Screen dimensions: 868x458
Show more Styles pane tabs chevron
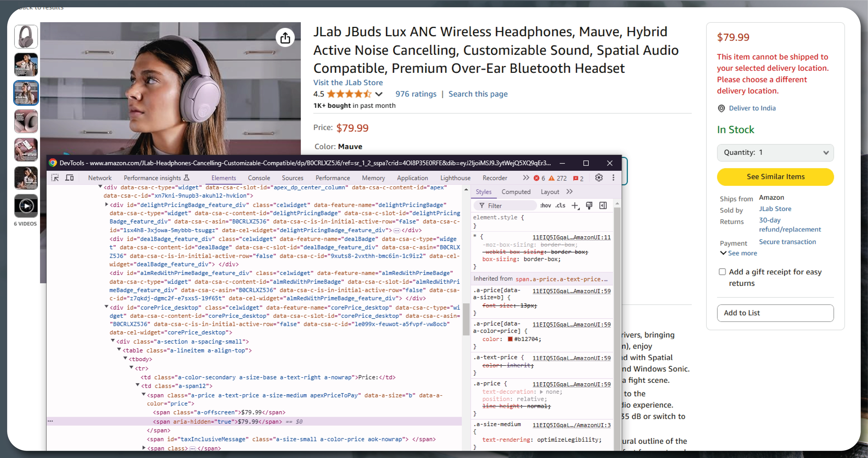[569, 192]
